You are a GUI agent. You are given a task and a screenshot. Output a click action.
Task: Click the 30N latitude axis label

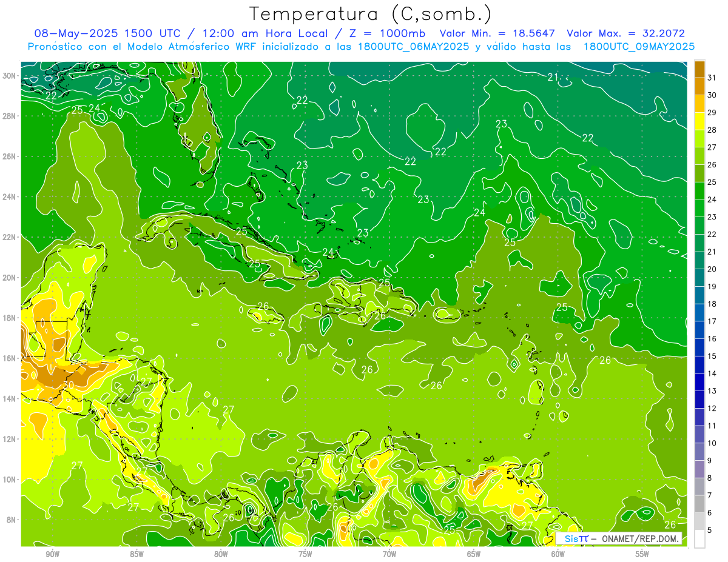click(x=9, y=76)
